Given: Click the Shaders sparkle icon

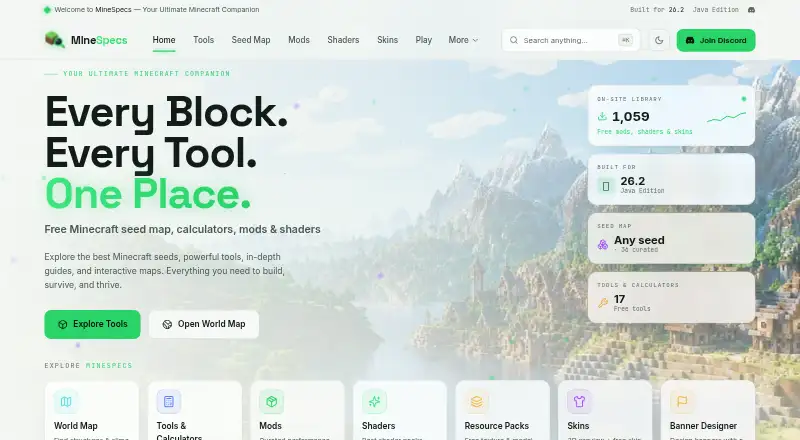Looking at the screenshot, I should [374, 402].
